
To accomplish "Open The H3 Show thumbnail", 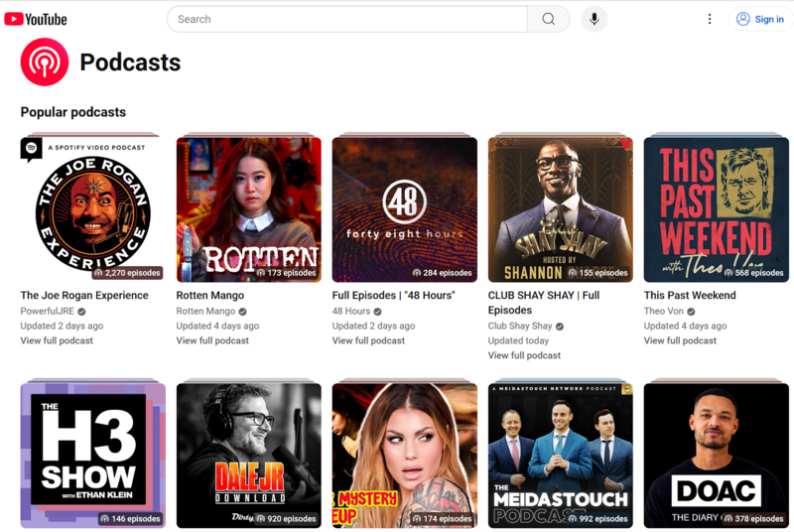I will click(92, 456).
